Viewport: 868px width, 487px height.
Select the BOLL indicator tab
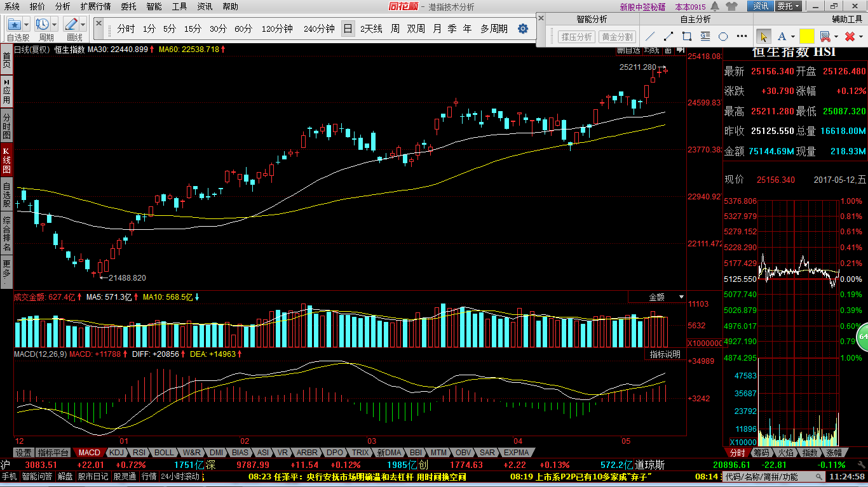coord(164,453)
